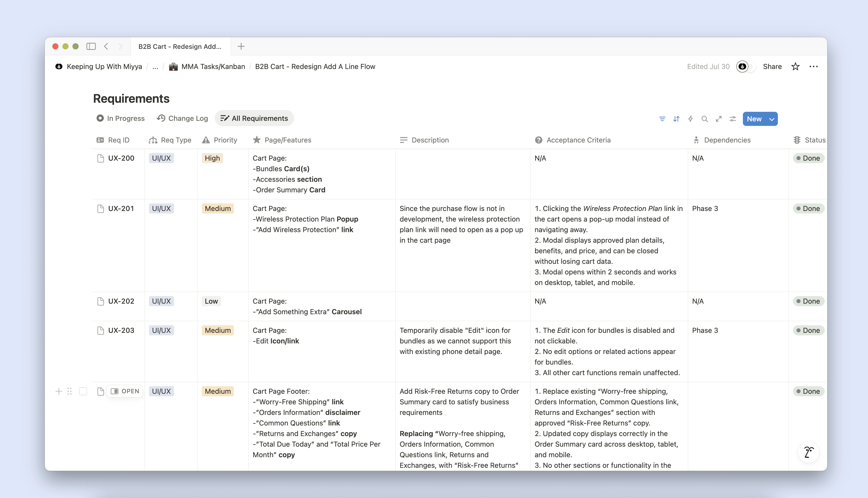
Task: Open the sort options icon
Action: (676, 119)
